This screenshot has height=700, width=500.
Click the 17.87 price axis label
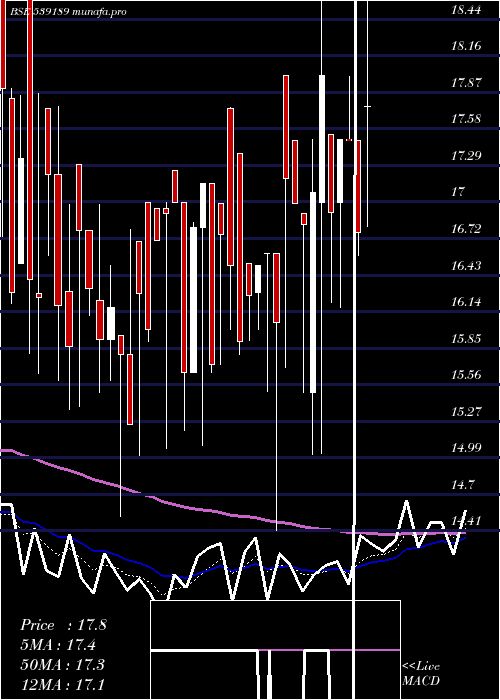(466, 83)
